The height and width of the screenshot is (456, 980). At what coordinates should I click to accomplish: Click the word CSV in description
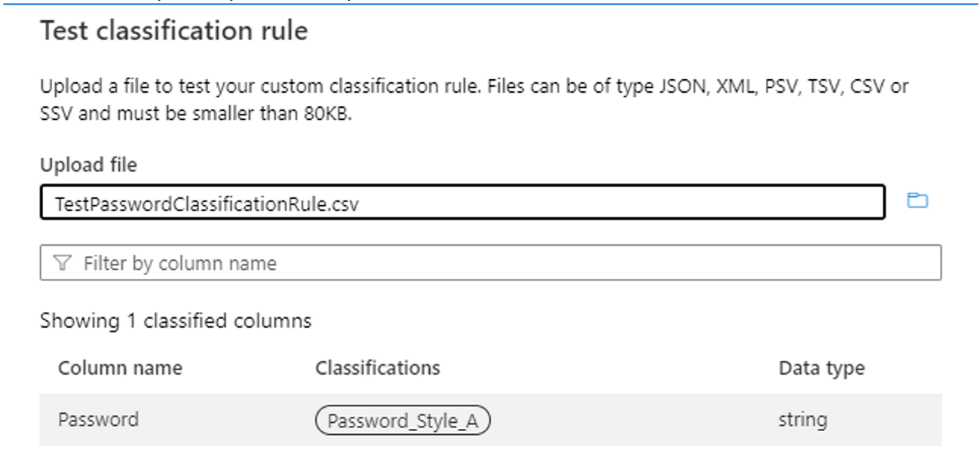pyautogui.click(x=867, y=87)
